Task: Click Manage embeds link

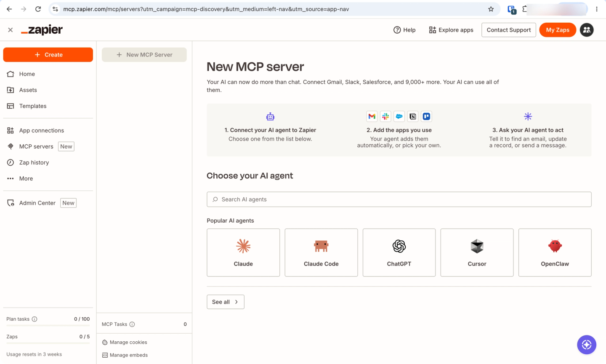Action: [125, 355]
